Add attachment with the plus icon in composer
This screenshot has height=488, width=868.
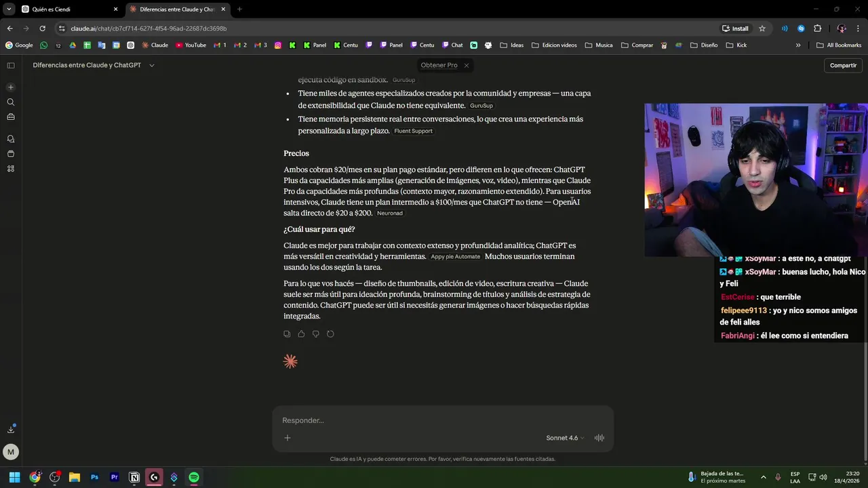(288, 438)
